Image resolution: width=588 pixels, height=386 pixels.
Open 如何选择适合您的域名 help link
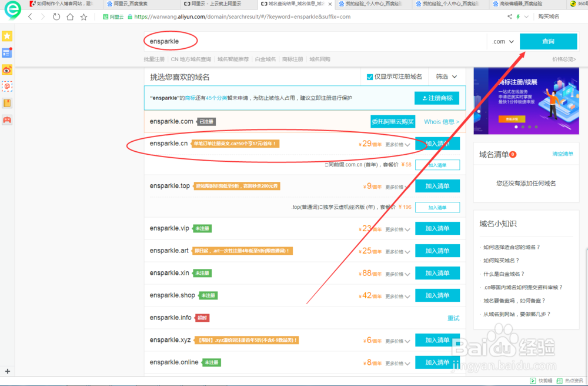[x=511, y=247]
